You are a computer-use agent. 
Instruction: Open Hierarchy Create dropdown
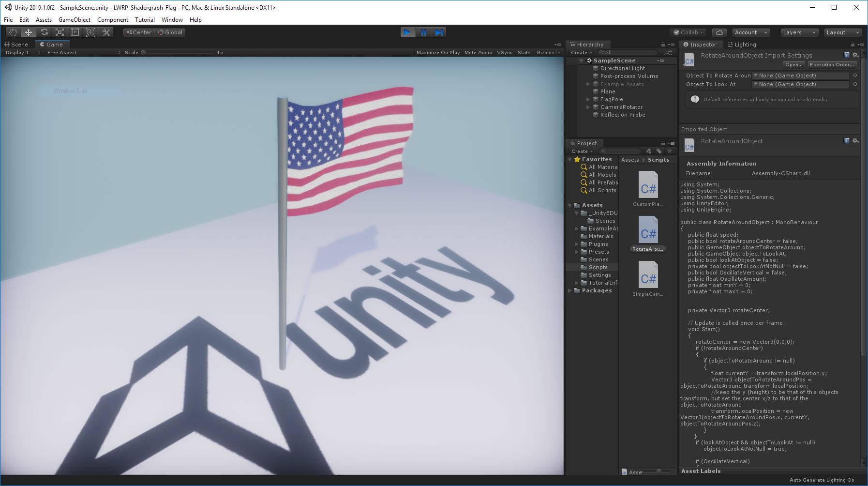pos(581,52)
